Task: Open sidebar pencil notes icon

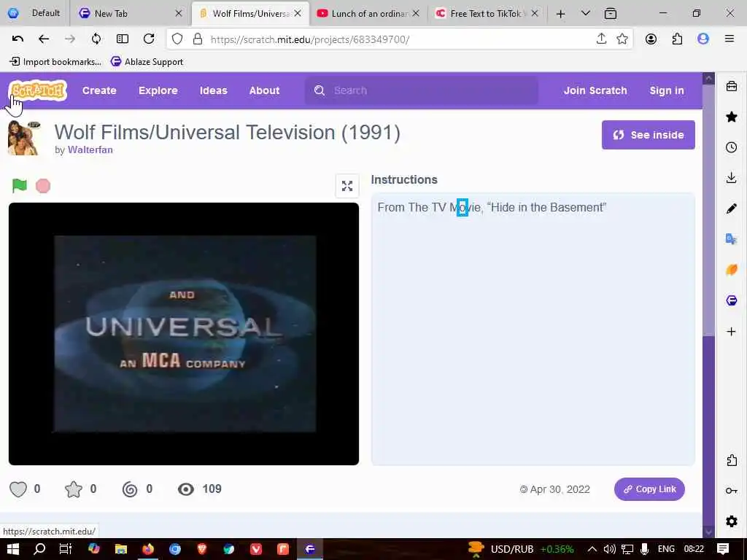Action: 731,209
